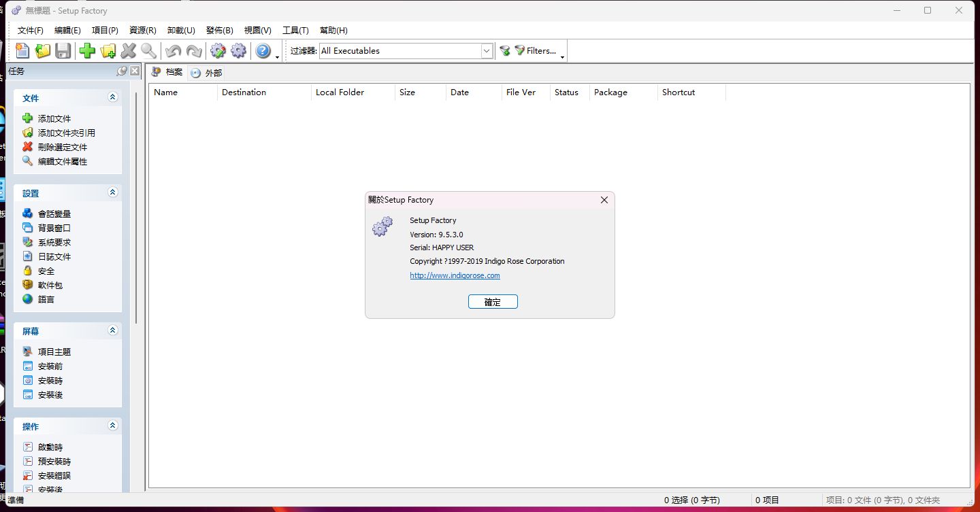Collapse the 文件 task group
980x512 pixels.
[113, 97]
